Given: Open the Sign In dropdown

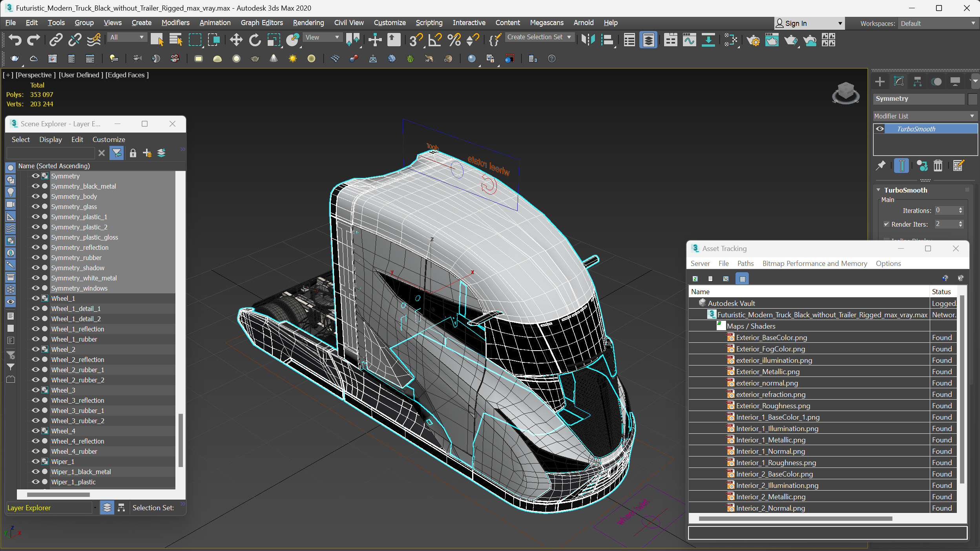Looking at the screenshot, I should pyautogui.click(x=808, y=24).
